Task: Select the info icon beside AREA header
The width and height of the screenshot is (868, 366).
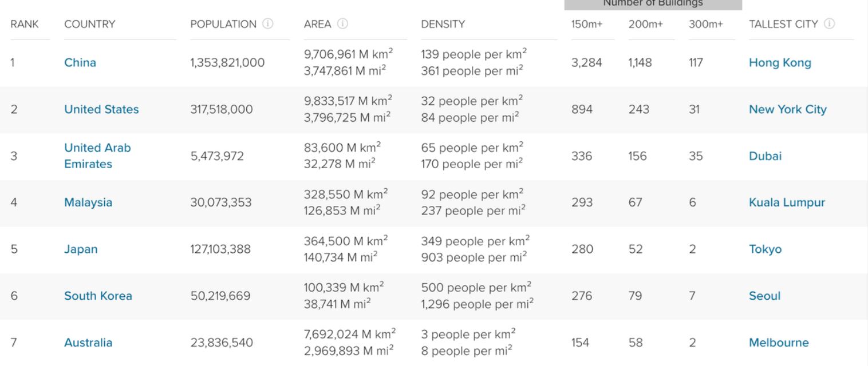Action: [342, 24]
